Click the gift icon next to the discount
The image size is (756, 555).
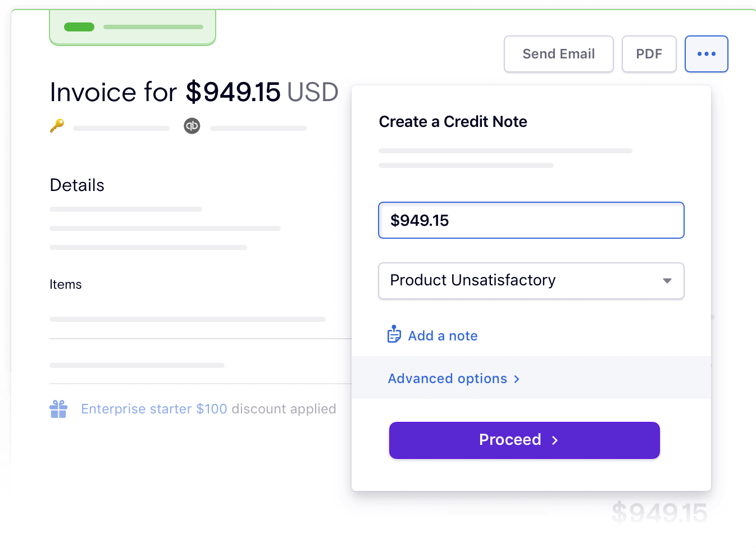[58, 408]
